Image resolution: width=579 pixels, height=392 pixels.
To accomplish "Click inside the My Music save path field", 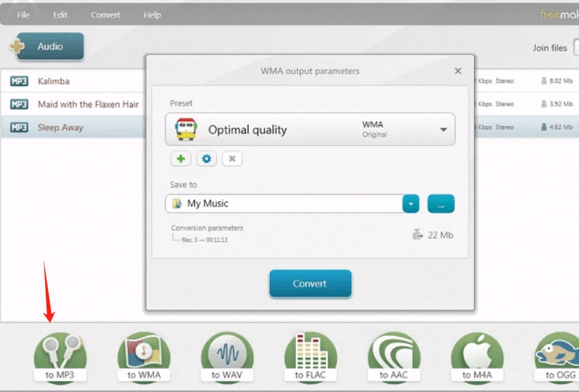I will [x=284, y=204].
